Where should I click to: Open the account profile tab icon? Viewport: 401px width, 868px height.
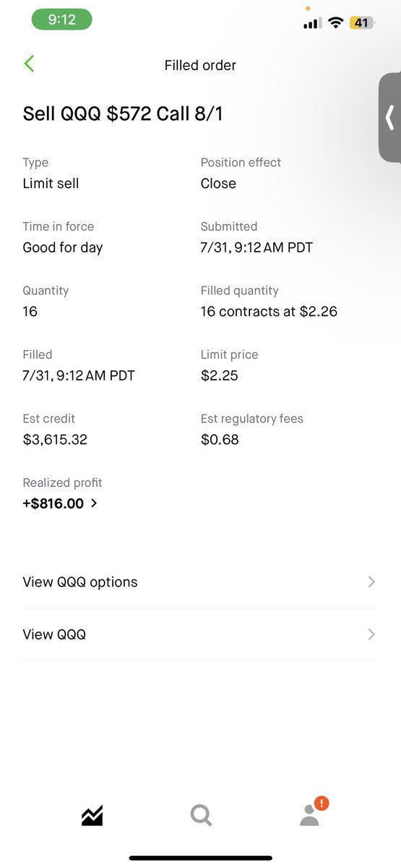[309, 815]
